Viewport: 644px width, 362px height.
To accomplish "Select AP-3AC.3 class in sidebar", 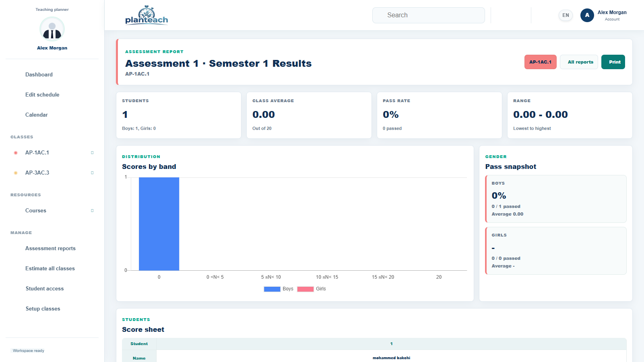I will (37, 173).
